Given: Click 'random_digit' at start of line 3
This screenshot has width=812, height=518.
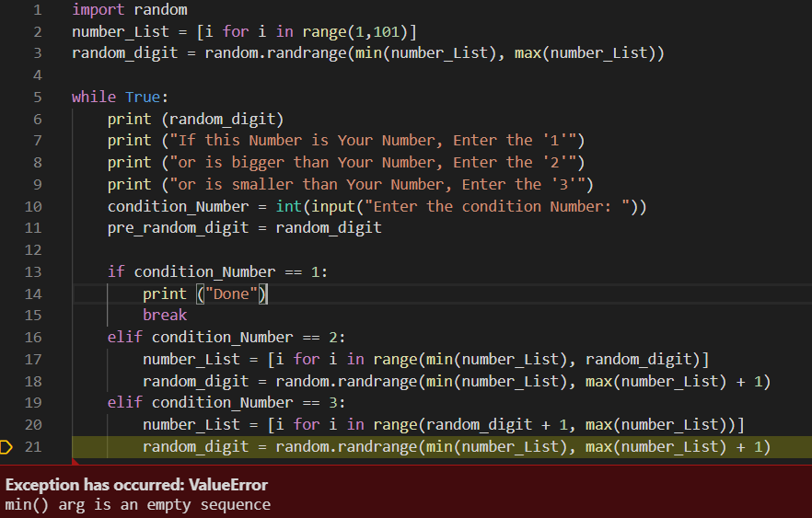Looking at the screenshot, I should 125,53.
